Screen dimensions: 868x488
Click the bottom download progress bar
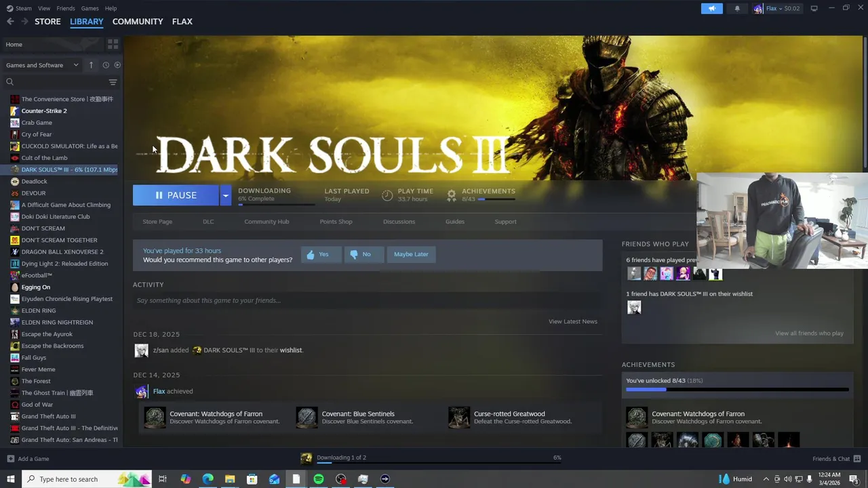439,463
